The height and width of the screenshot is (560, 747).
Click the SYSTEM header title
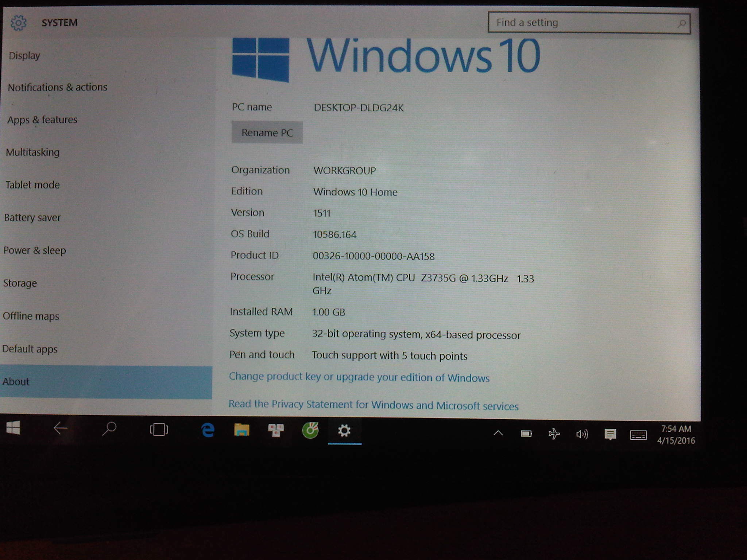(59, 23)
